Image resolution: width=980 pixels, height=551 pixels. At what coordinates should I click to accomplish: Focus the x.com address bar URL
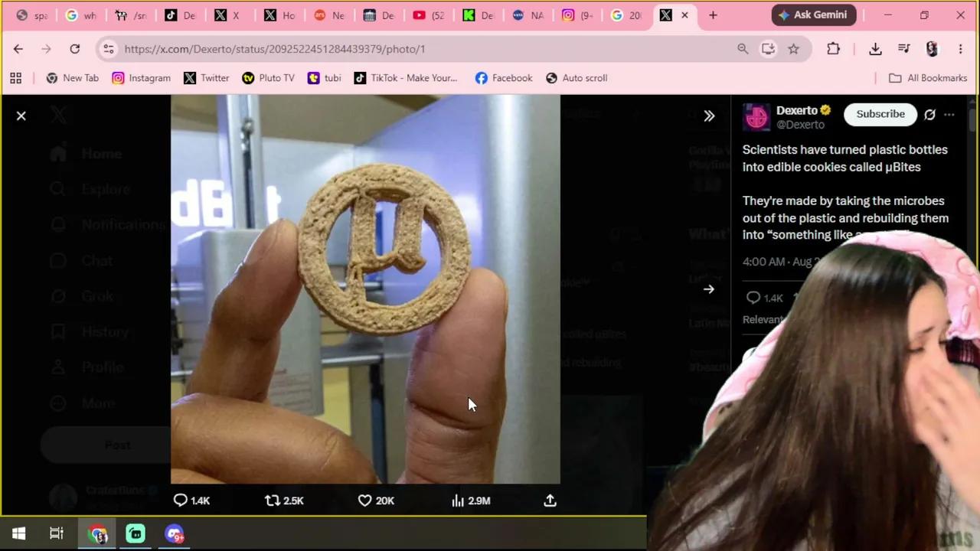click(x=274, y=49)
